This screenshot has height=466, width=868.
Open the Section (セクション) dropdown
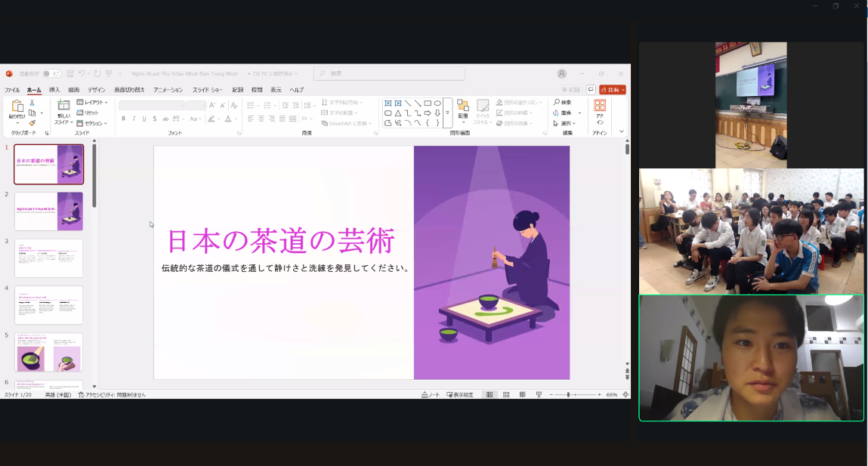click(94, 123)
